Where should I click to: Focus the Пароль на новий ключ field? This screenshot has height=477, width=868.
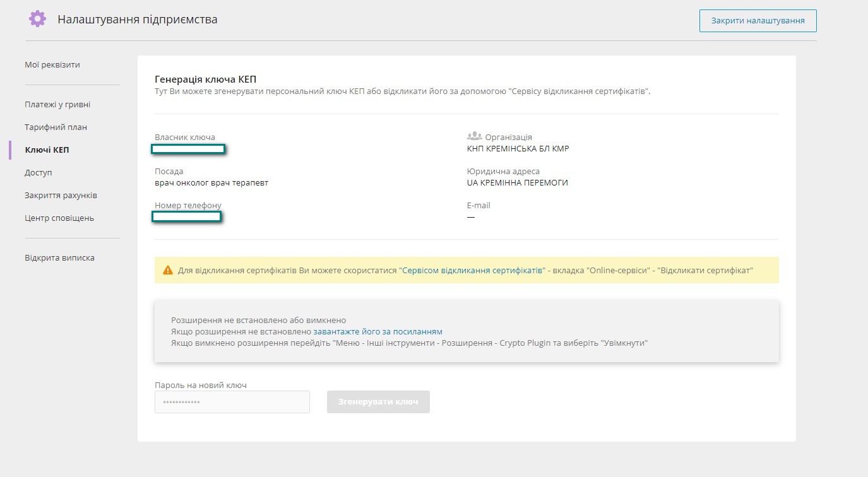[232, 402]
